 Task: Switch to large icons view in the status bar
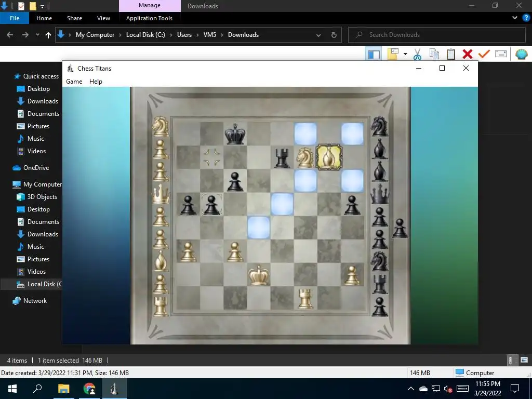pyautogui.click(x=524, y=360)
